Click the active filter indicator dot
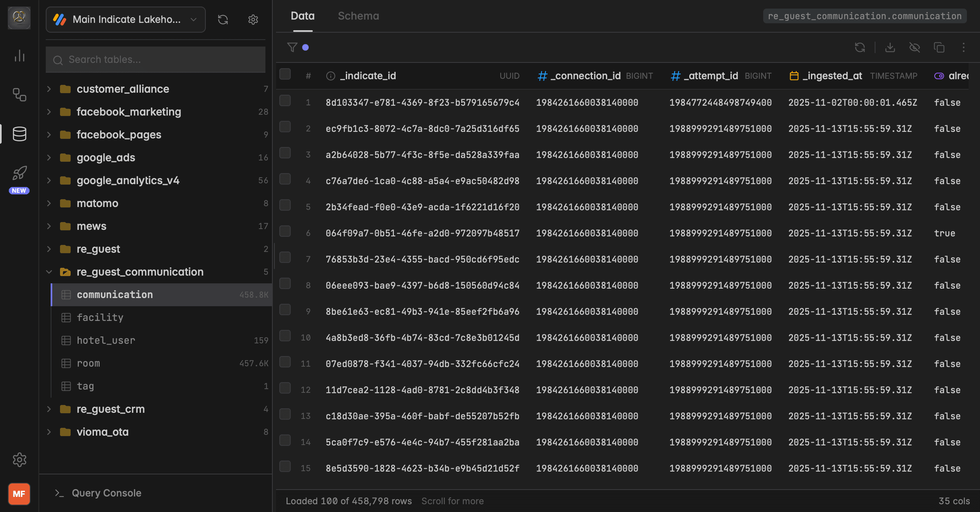 tap(305, 47)
